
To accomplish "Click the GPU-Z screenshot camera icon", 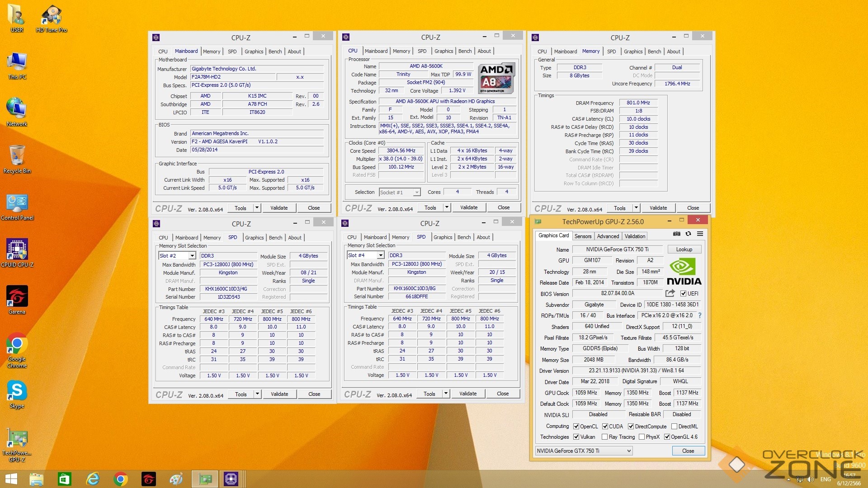I will (676, 234).
